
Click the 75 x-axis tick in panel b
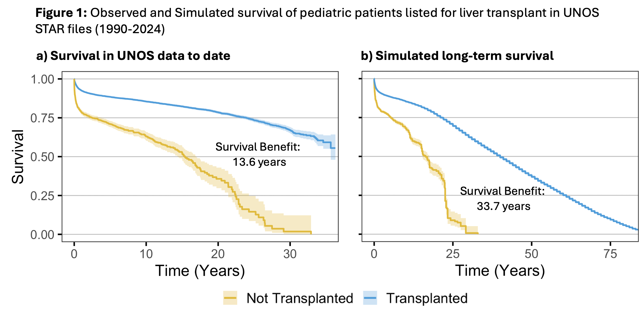click(x=610, y=254)
